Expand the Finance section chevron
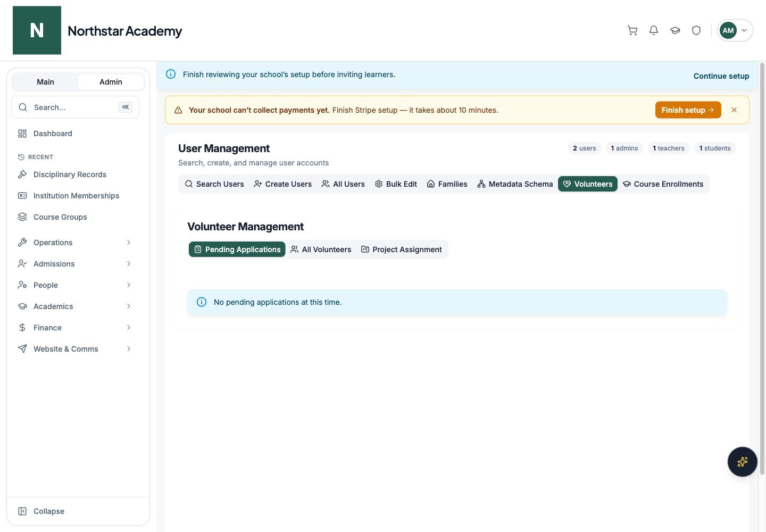766x532 pixels. click(x=128, y=327)
